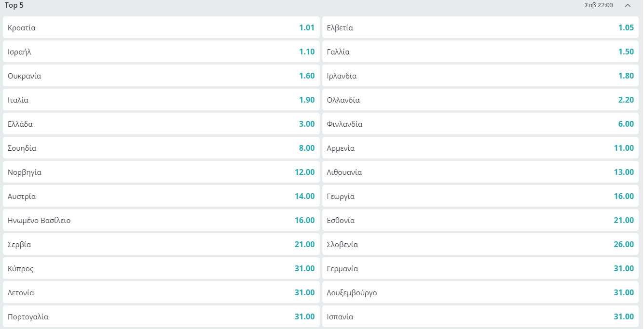
Task: Select Σλοβενία at 26.00
Action: click(480, 244)
